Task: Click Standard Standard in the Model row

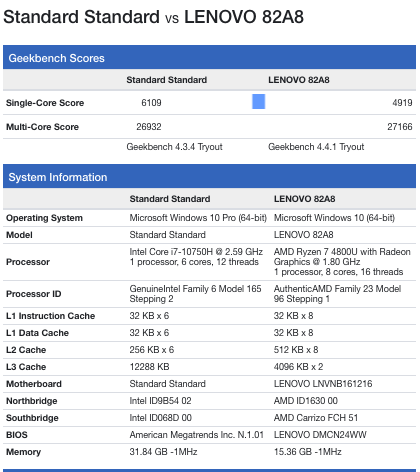Action: point(167,235)
